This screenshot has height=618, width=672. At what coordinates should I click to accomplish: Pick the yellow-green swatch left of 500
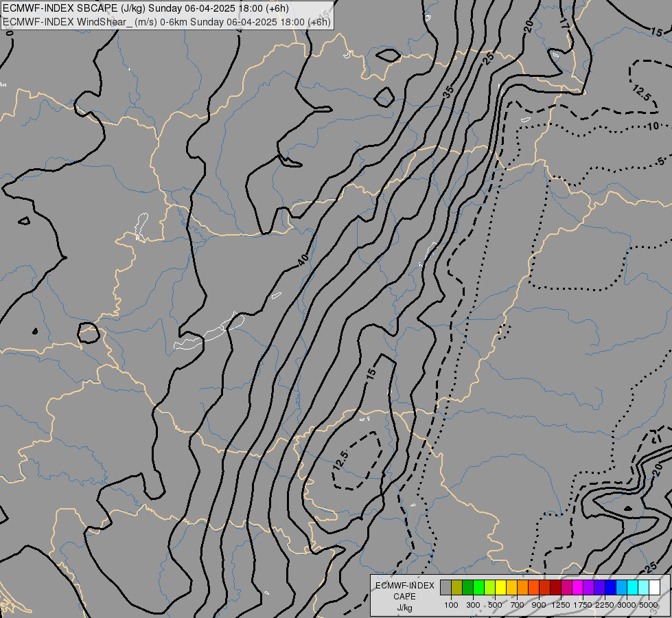(x=490, y=587)
